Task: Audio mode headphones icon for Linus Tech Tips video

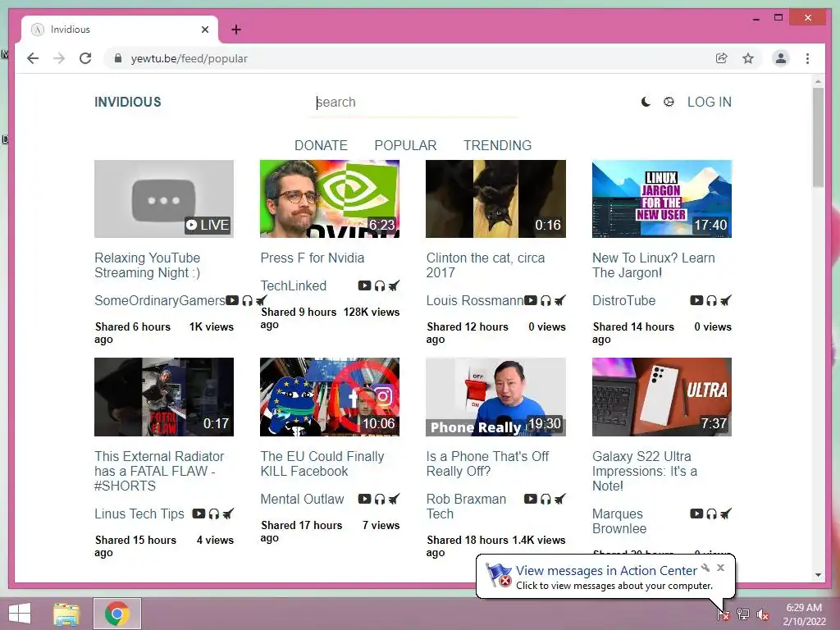Action: (214, 514)
